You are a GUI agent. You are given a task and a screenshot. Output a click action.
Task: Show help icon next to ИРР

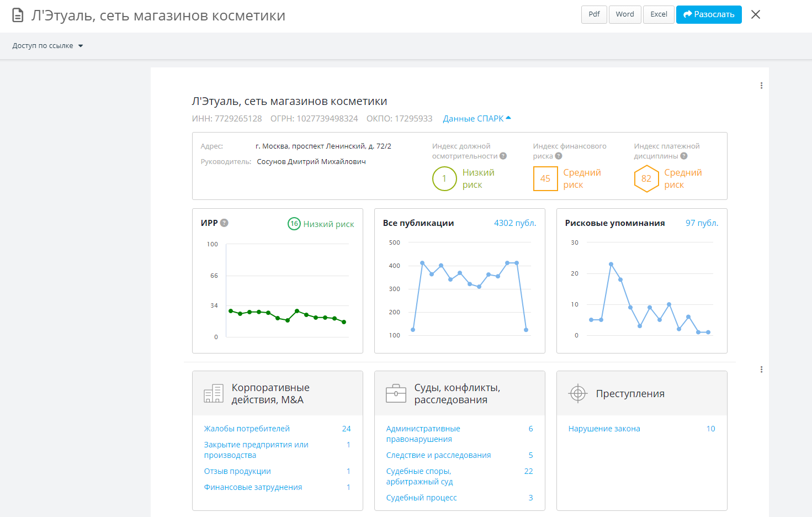[224, 223]
